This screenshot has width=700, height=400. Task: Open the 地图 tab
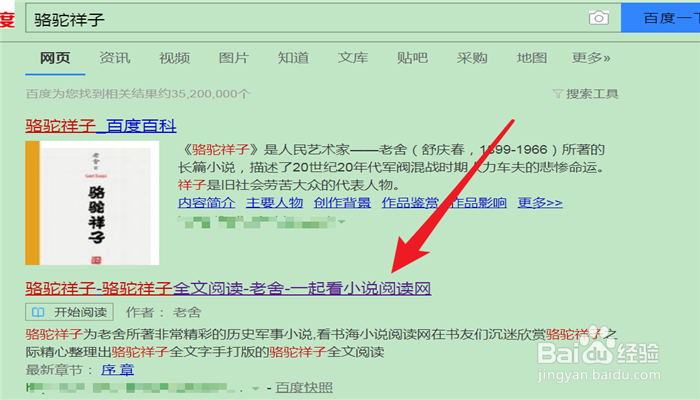point(532,58)
